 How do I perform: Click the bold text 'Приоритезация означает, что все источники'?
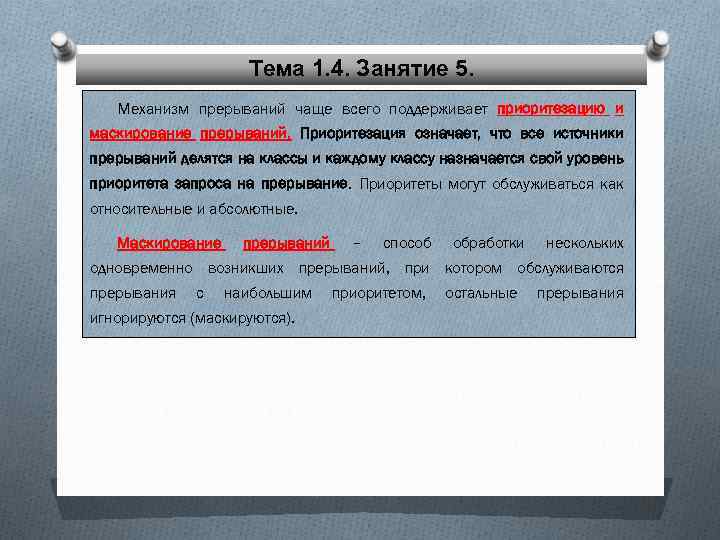[461, 134]
